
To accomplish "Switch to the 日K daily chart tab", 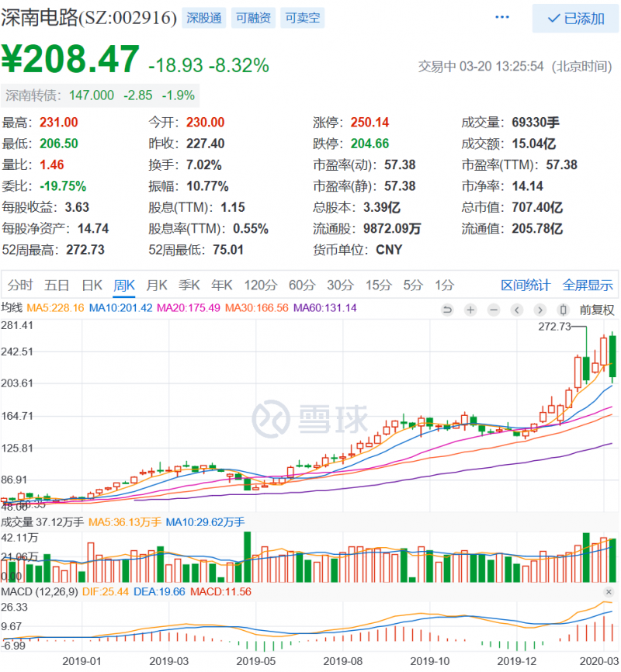I will click(x=92, y=286).
